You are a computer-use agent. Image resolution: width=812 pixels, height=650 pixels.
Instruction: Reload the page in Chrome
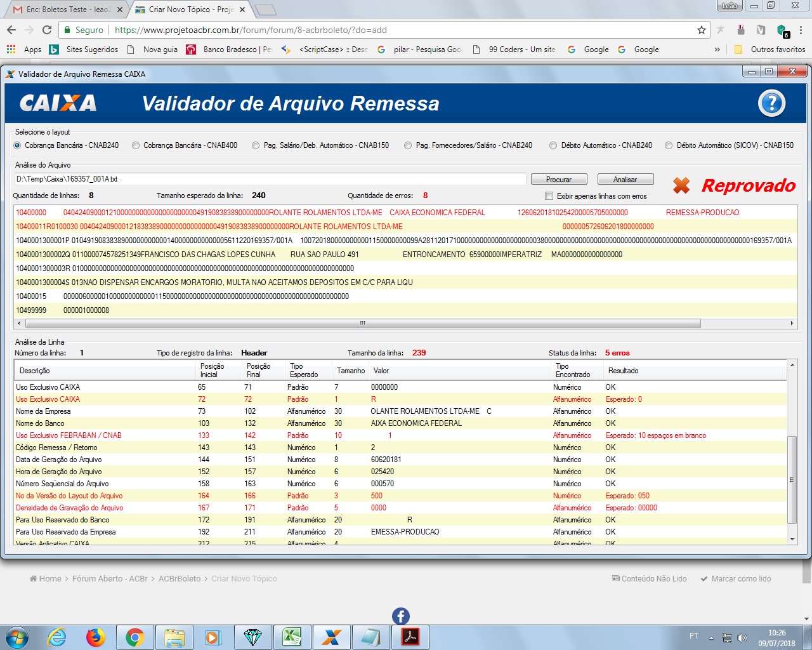[x=46, y=30]
